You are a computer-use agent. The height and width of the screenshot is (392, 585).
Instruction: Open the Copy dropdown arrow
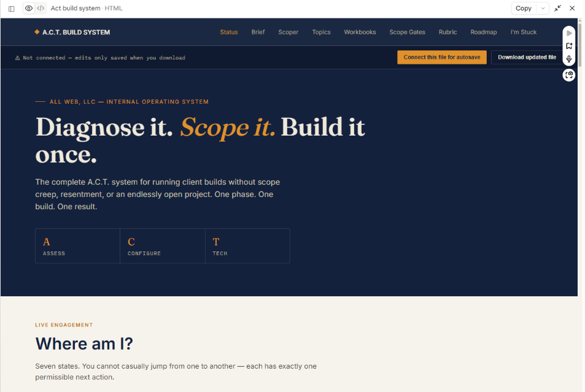(543, 8)
